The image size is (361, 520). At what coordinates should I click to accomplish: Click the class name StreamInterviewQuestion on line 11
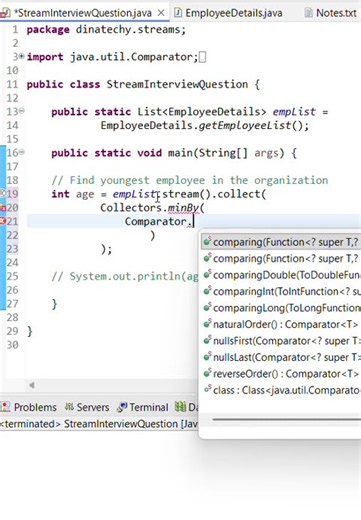click(177, 84)
